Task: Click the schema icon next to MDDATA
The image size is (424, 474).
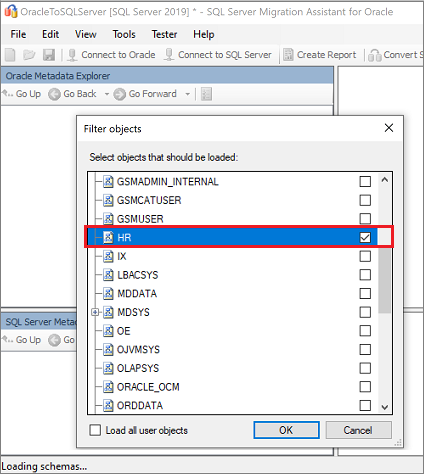Action: pyautogui.click(x=108, y=294)
